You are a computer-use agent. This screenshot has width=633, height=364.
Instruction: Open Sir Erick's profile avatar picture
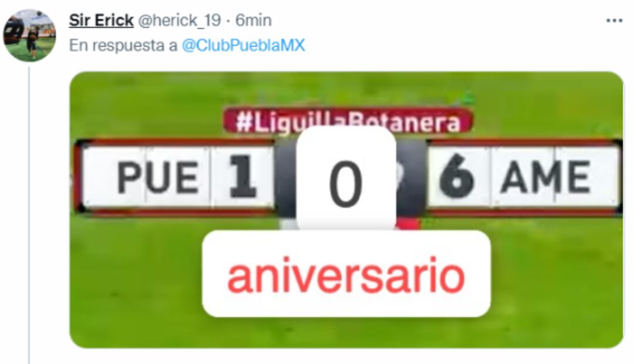[29, 35]
